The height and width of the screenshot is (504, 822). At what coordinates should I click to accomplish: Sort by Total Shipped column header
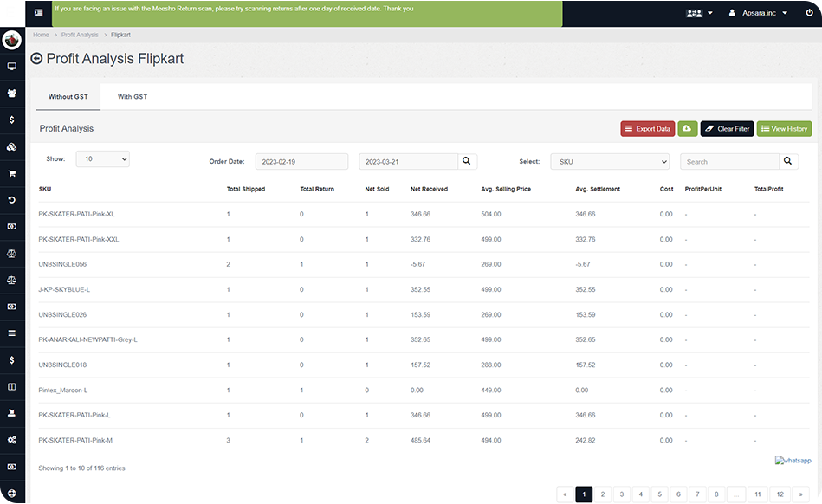coord(246,189)
